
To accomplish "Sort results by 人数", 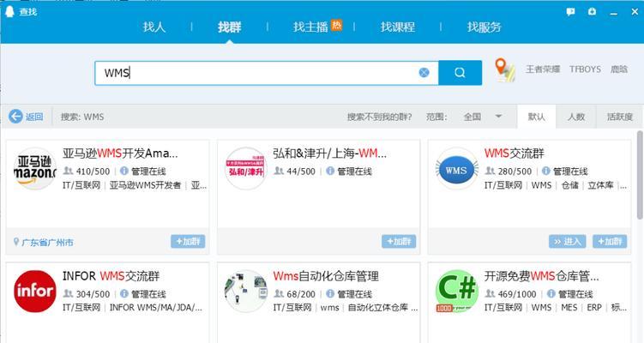I will click(575, 117).
